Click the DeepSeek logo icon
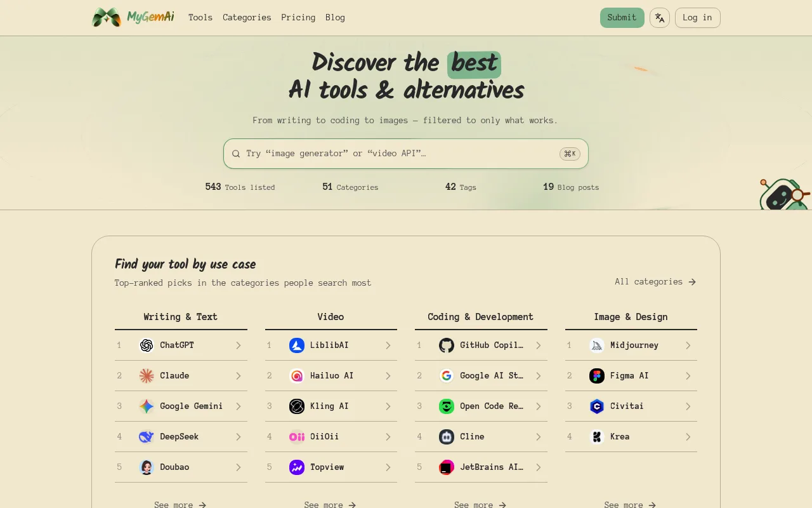The width and height of the screenshot is (812, 508). [x=147, y=437]
